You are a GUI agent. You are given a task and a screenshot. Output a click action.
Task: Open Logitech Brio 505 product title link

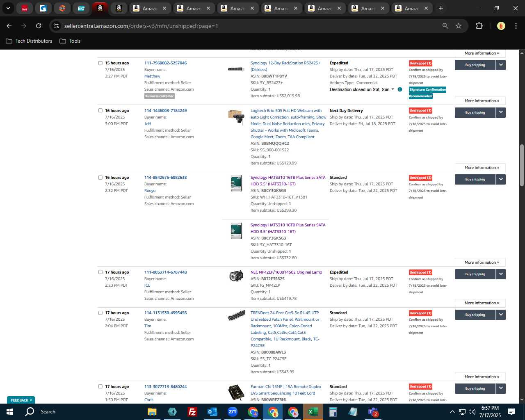click(x=288, y=124)
